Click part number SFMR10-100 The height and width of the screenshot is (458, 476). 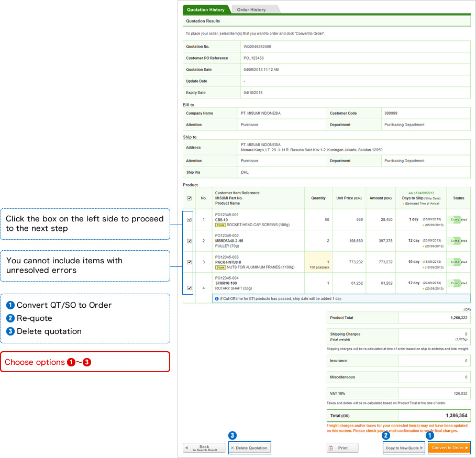pos(226,284)
